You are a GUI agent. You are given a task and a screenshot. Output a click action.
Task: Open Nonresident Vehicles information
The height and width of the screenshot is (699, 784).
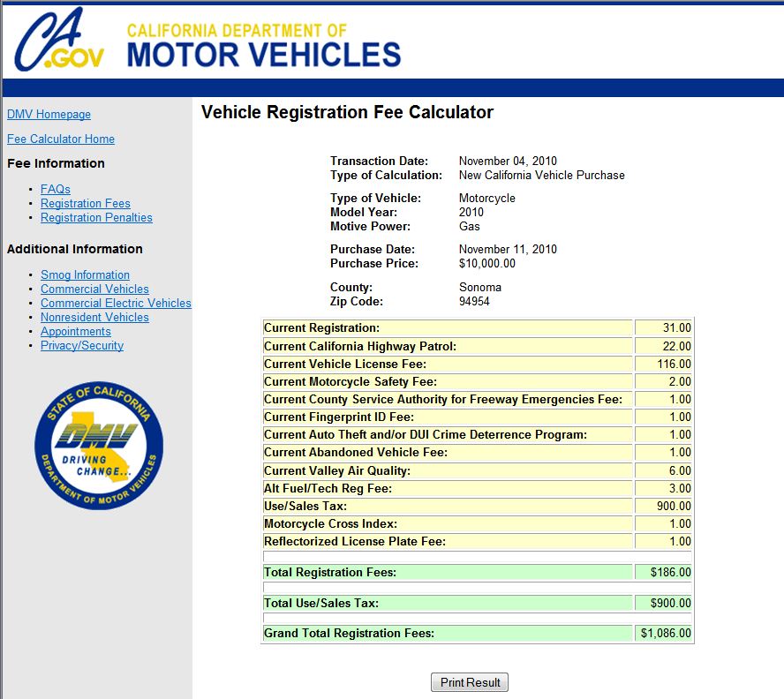click(x=94, y=317)
